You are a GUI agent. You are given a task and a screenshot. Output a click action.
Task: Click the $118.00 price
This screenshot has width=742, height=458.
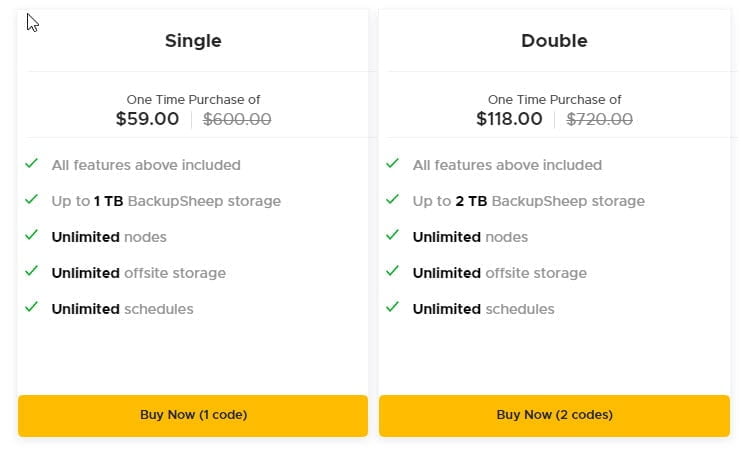point(509,119)
